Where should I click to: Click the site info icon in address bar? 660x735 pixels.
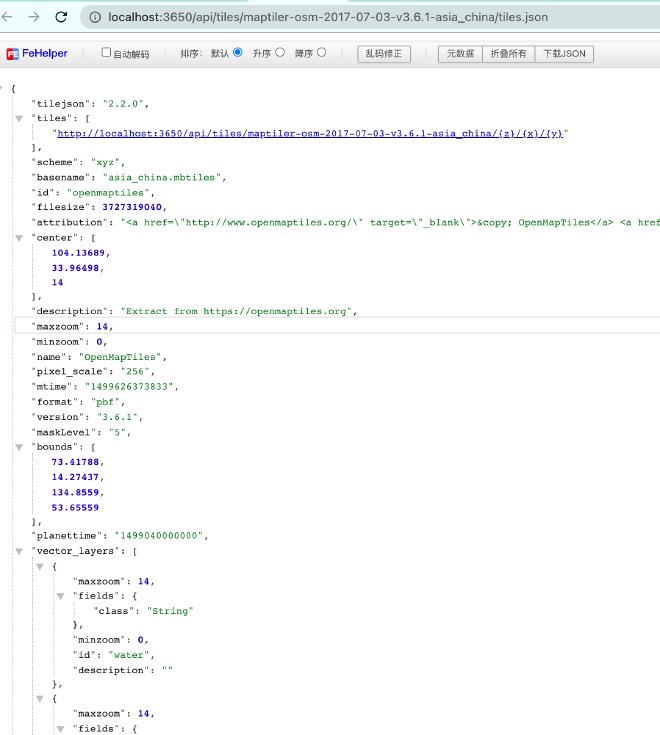(95, 17)
